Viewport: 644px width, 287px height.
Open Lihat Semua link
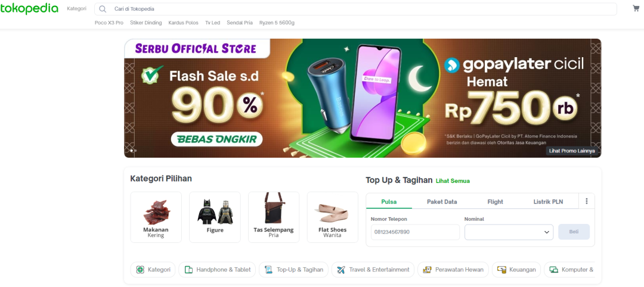[x=453, y=181]
